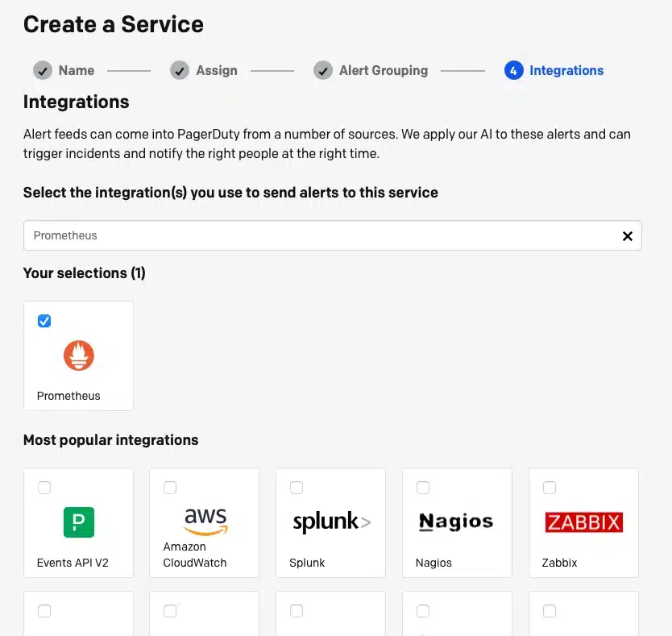The width and height of the screenshot is (672, 636).
Task: Click the integration search field containing Prometheus
Action: coord(333,235)
